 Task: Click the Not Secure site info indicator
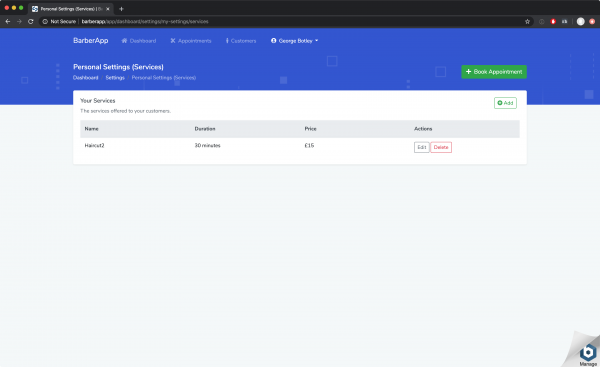[x=59, y=21]
